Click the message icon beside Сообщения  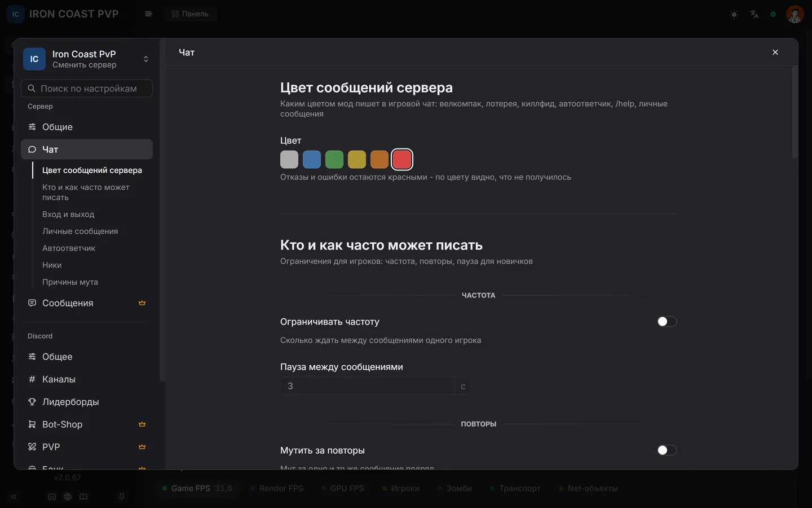pos(32,303)
